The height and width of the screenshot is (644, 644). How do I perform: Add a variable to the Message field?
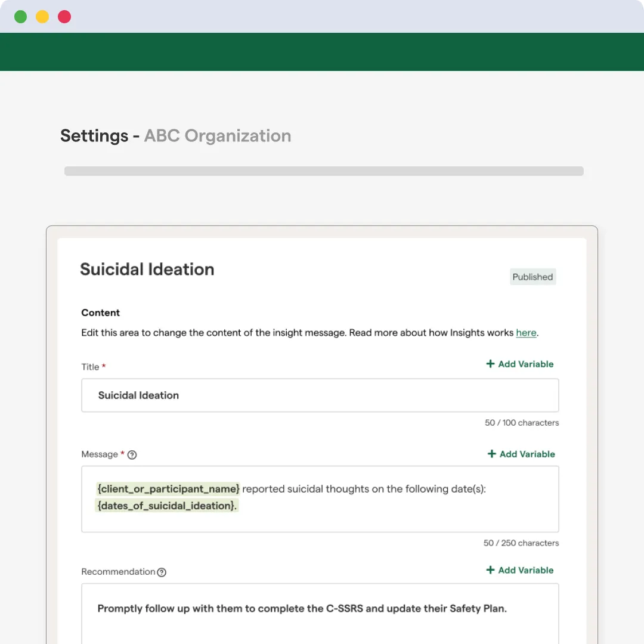[x=521, y=454]
